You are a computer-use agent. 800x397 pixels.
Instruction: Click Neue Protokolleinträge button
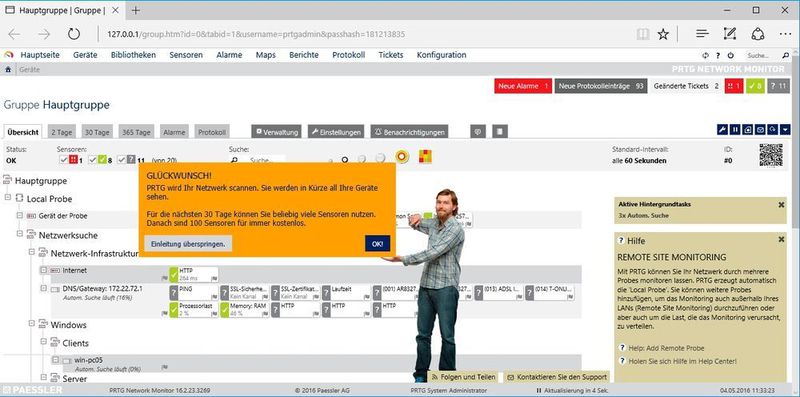(600, 86)
